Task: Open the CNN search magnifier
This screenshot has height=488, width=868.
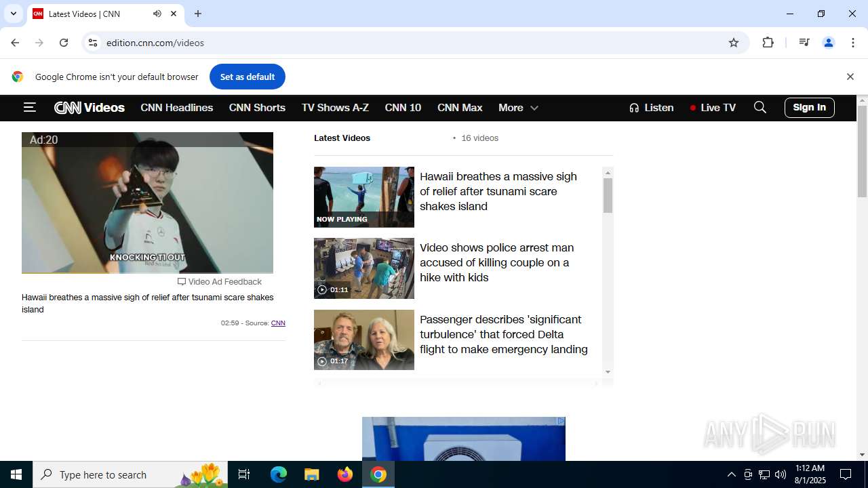Action: coord(760,107)
